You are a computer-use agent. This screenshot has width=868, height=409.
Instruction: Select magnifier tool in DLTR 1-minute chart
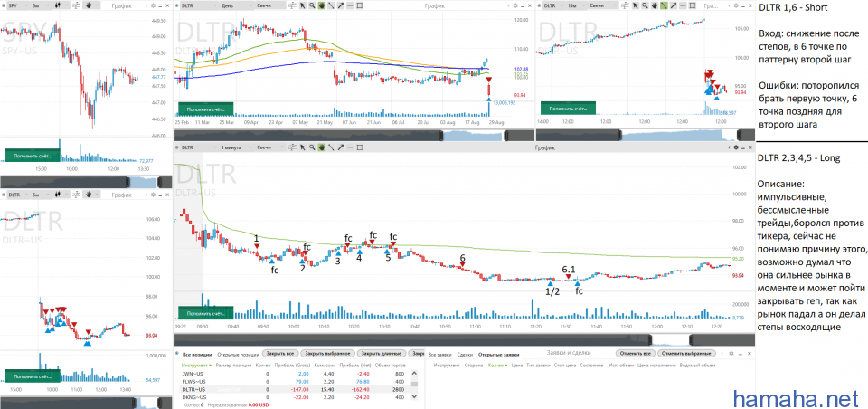[312, 147]
